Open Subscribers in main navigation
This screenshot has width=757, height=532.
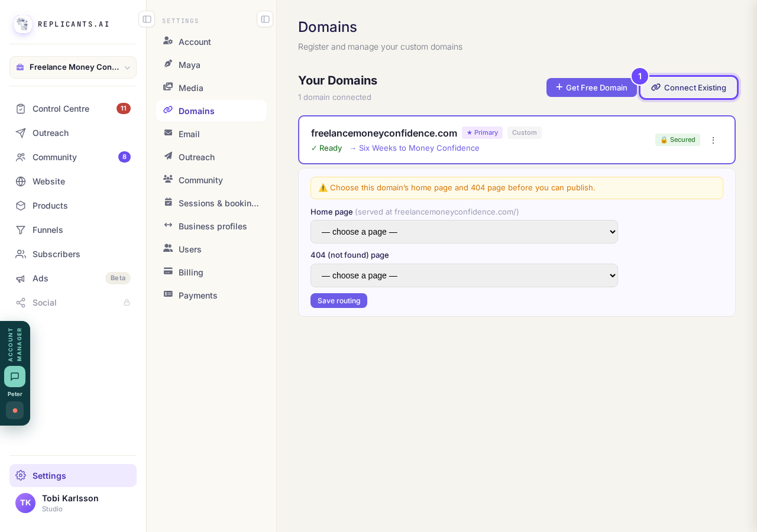coord(73,254)
